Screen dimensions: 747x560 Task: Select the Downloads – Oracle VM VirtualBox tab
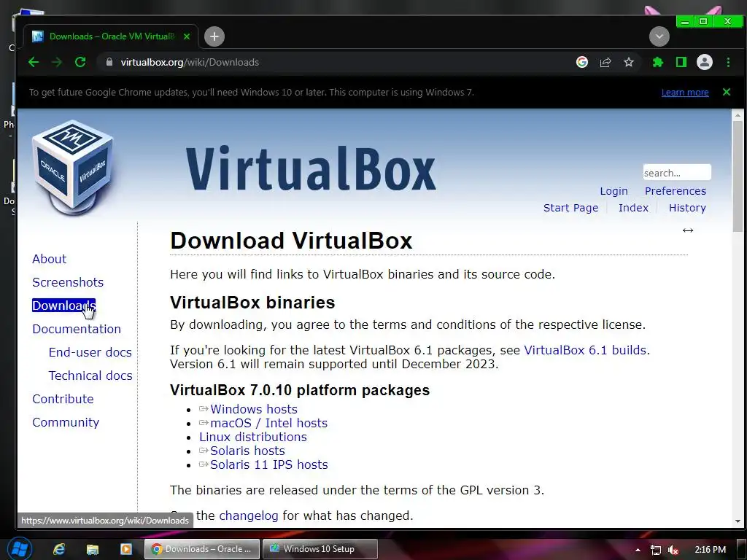click(111, 36)
